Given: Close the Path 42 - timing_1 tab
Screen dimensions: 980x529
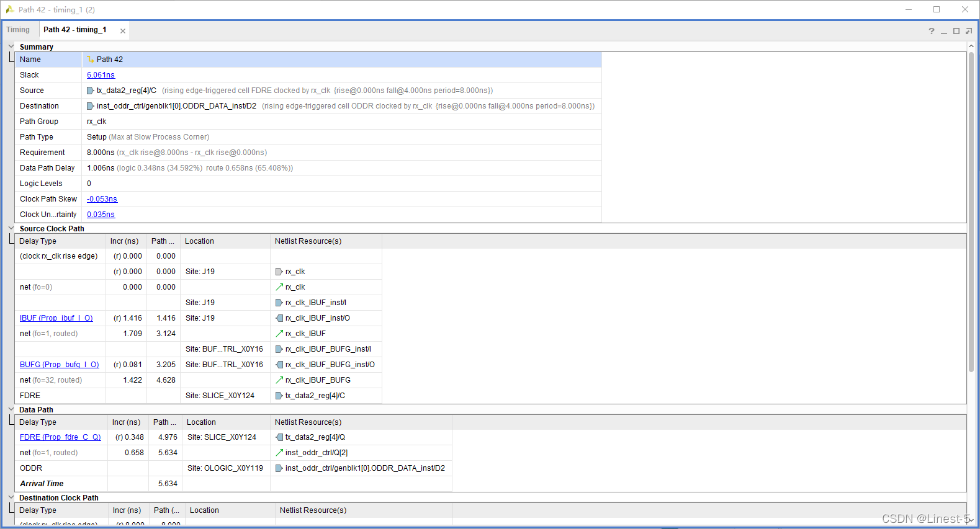Looking at the screenshot, I should (123, 31).
